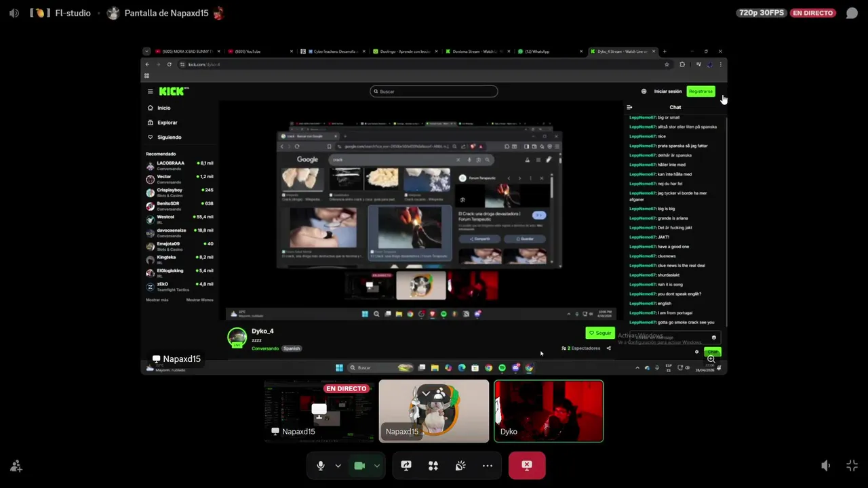
Task: Open recommended channel Kingteka
Action: (180, 260)
